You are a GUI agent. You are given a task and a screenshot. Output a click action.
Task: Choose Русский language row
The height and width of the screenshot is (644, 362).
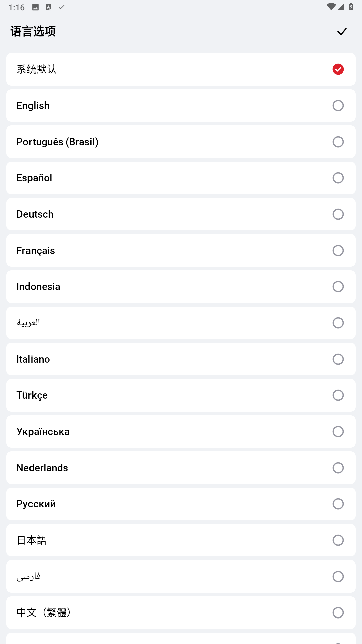pyautogui.click(x=181, y=504)
